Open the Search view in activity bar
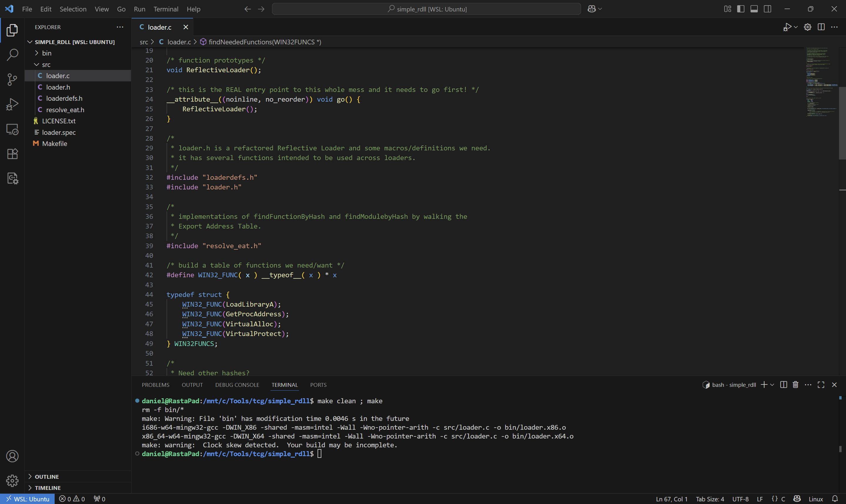 tap(12, 55)
